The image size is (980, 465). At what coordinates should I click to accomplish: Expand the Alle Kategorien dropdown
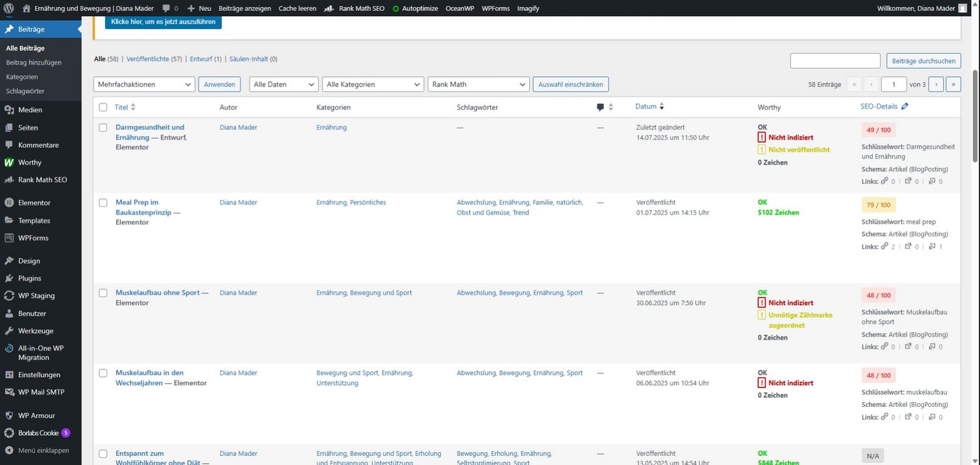click(x=373, y=84)
